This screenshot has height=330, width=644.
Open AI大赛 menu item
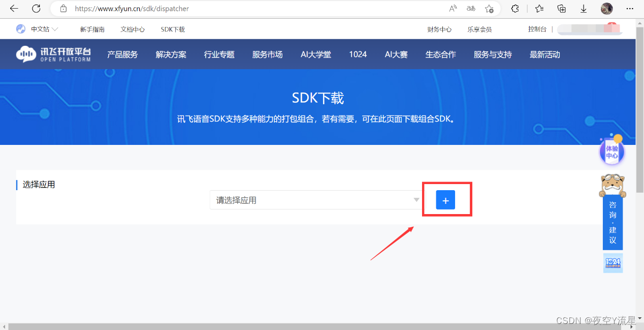tap(396, 54)
